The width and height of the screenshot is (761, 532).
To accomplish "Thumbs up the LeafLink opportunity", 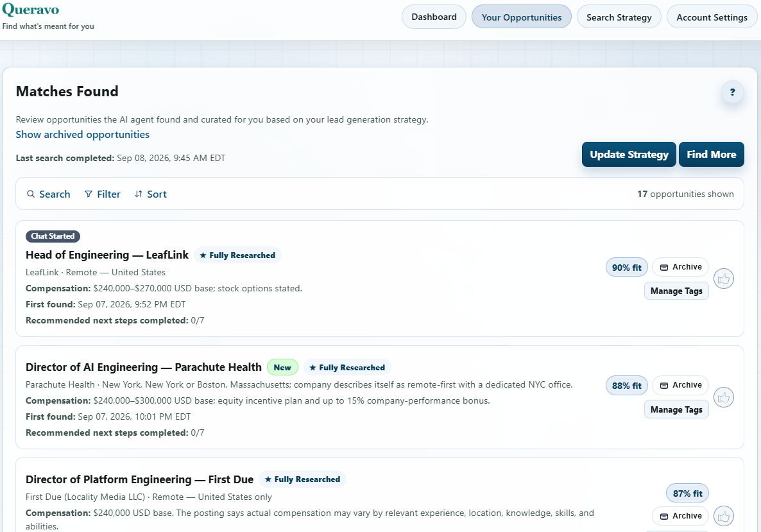I will pos(724,279).
